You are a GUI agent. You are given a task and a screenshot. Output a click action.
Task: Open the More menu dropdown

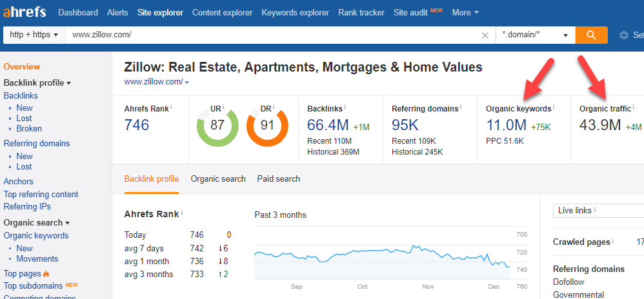pyautogui.click(x=465, y=13)
